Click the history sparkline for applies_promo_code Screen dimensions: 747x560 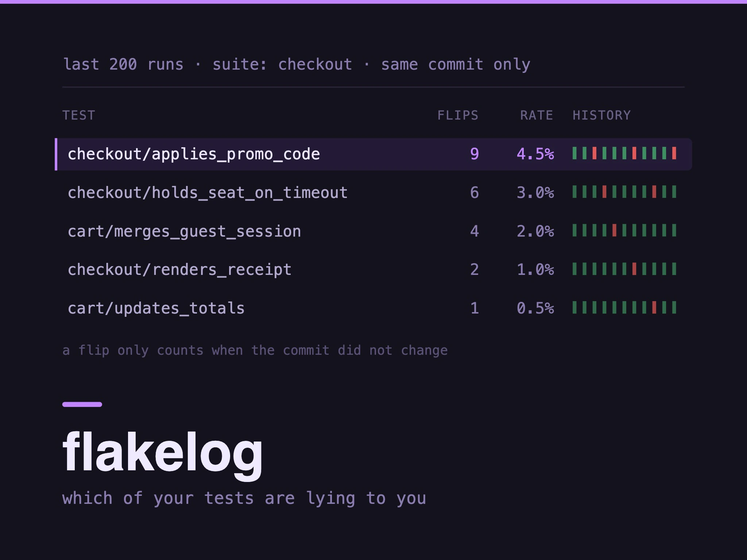tap(624, 153)
